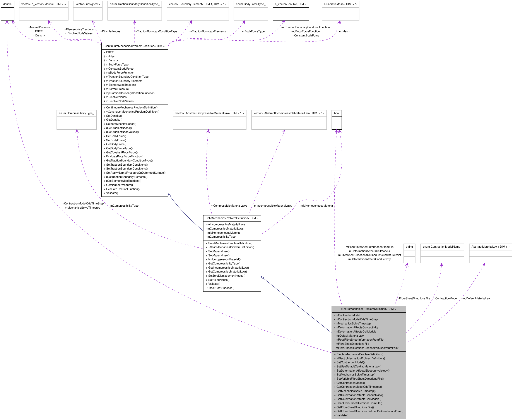Select '# mpBodyForceFunction' attribute
513x420 pixels.
coord(119,73)
